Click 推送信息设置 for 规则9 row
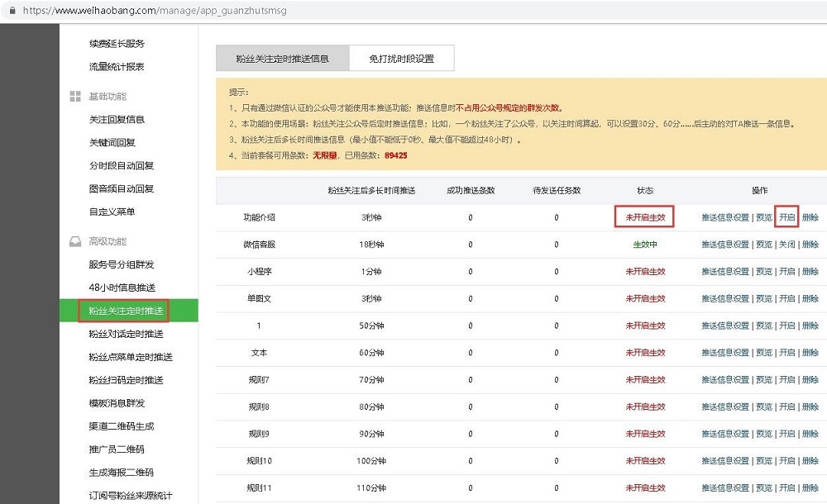This screenshot has height=504, width=827. pos(725,433)
